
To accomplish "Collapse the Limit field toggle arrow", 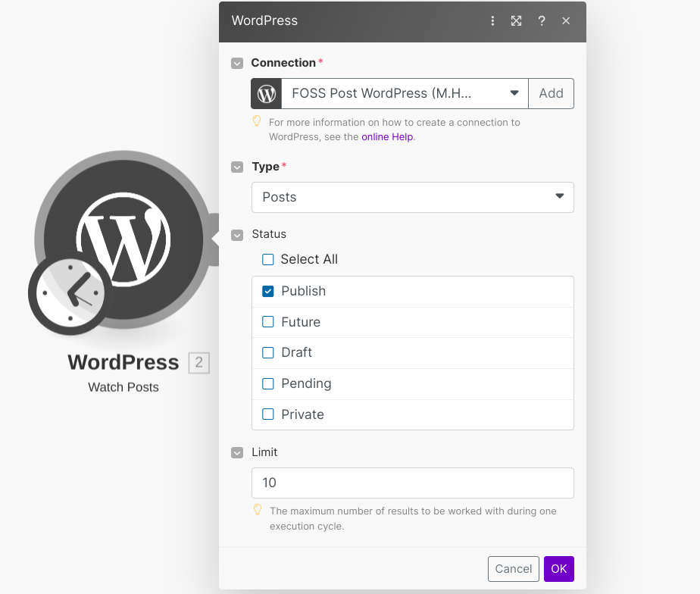I will pyautogui.click(x=238, y=453).
